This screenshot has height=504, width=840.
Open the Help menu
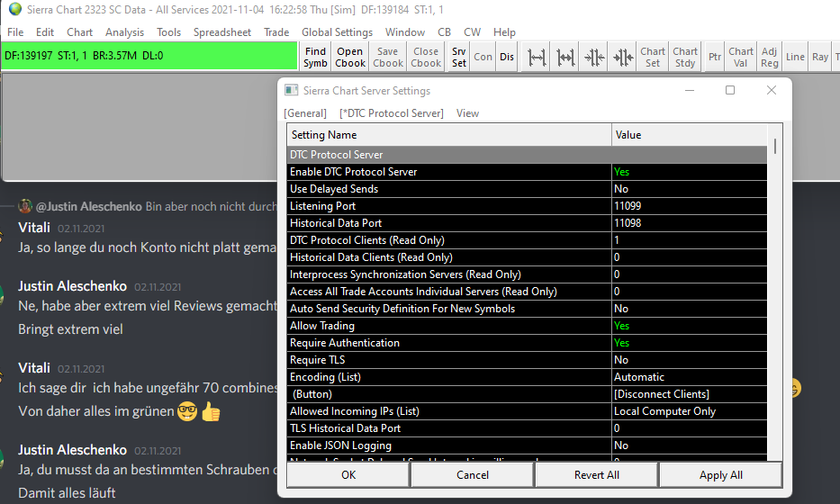click(x=504, y=32)
